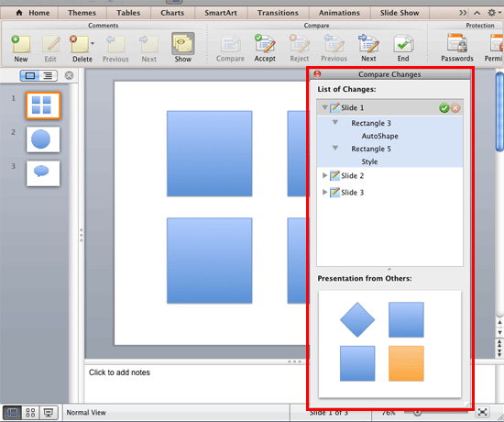Image resolution: width=504 pixels, height=422 pixels.
Task: Switch to the Tables tab
Action: (x=128, y=13)
